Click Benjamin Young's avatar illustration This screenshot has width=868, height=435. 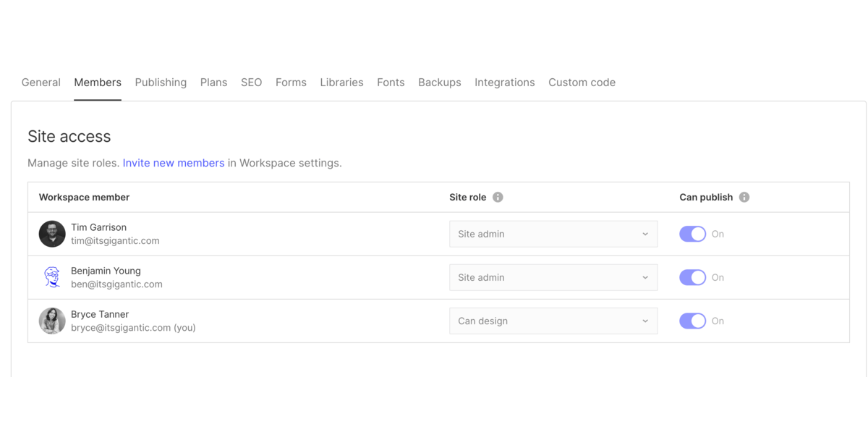[51, 277]
